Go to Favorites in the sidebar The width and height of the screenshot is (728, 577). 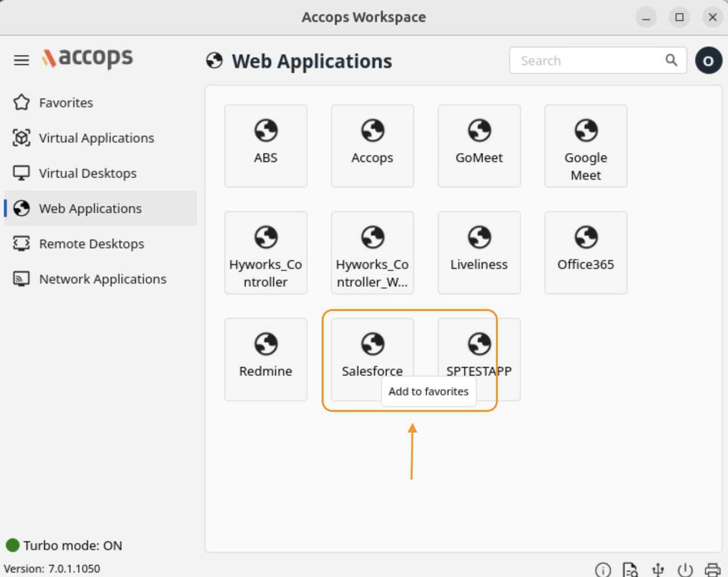pyautogui.click(x=66, y=103)
